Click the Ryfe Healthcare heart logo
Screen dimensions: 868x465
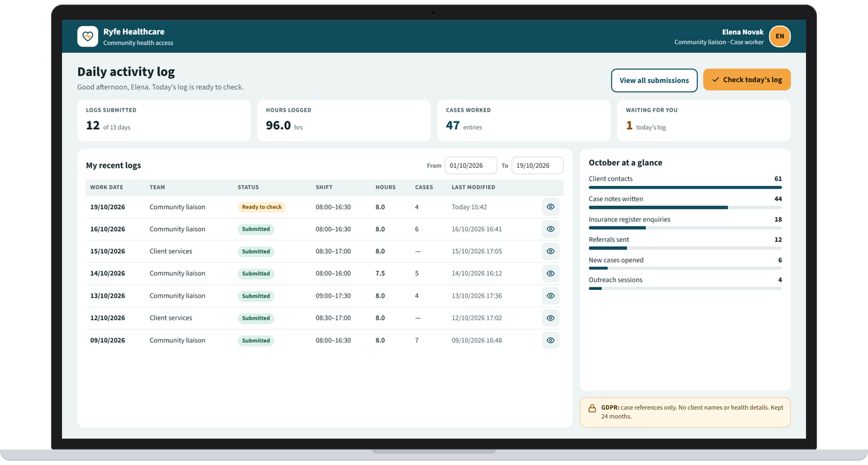[88, 36]
